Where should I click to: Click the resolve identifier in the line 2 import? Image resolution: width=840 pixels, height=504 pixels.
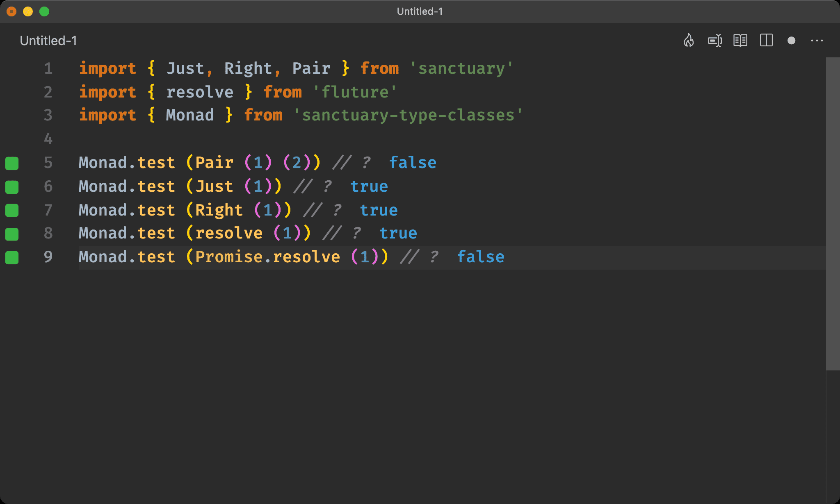(200, 92)
